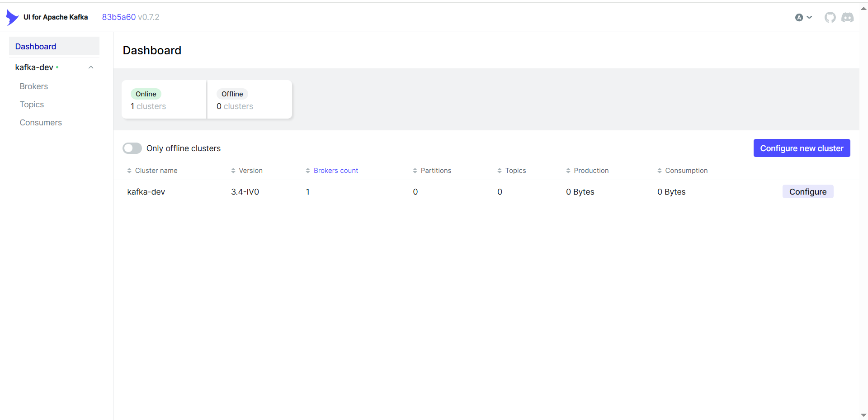Click the UI for Apache Kafka logo icon

click(12, 17)
